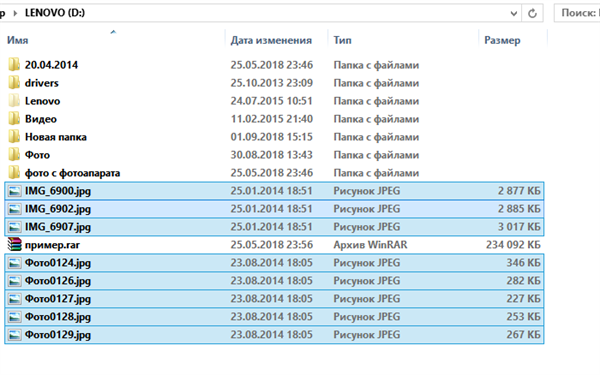Click the Фото0124.jpg image icon

[15, 263]
